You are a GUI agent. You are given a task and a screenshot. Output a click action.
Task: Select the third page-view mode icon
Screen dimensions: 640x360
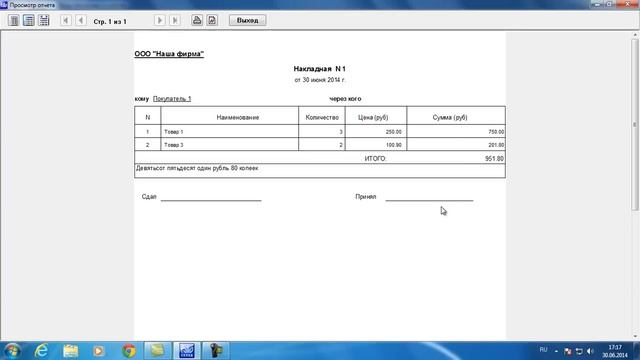click(x=44, y=20)
